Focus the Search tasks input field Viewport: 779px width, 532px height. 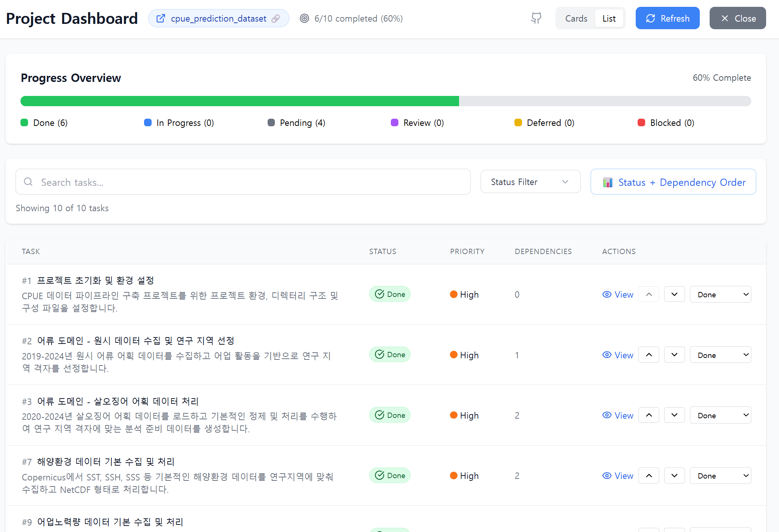[x=243, y=182]
